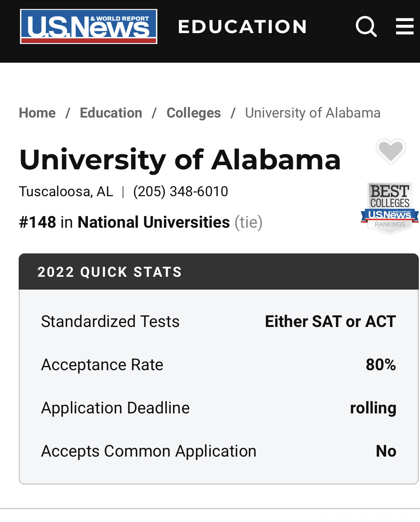Screen dimensions: 420x522
Task: Select University of Alabama breadcrumb text
Action: click(313, 113)
